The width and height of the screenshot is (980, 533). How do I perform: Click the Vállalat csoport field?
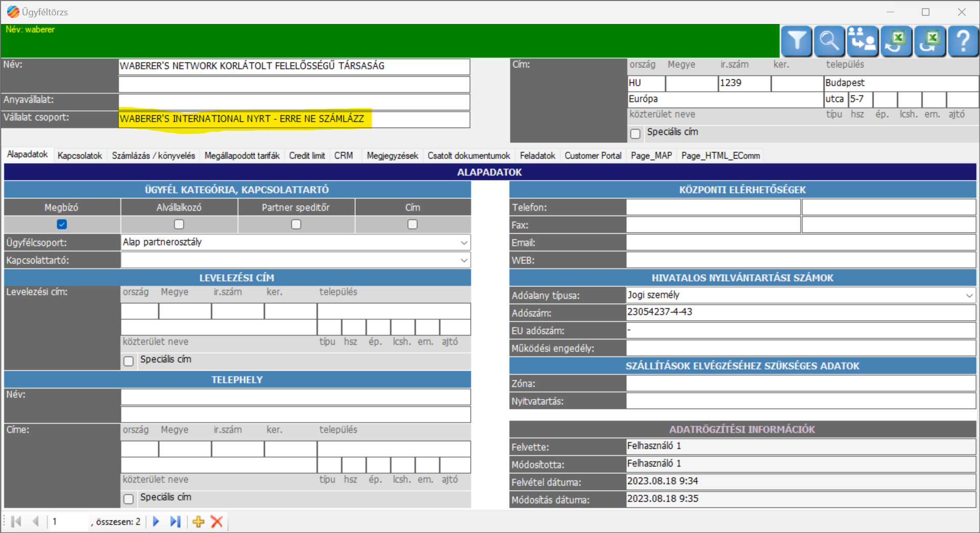294,119
